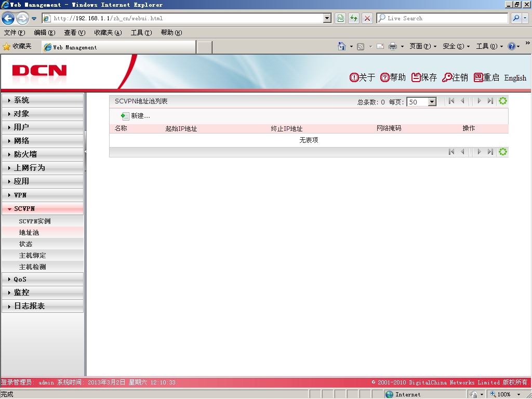Click the Print icon
The image size is (532, 399).
tap(393, 46)
